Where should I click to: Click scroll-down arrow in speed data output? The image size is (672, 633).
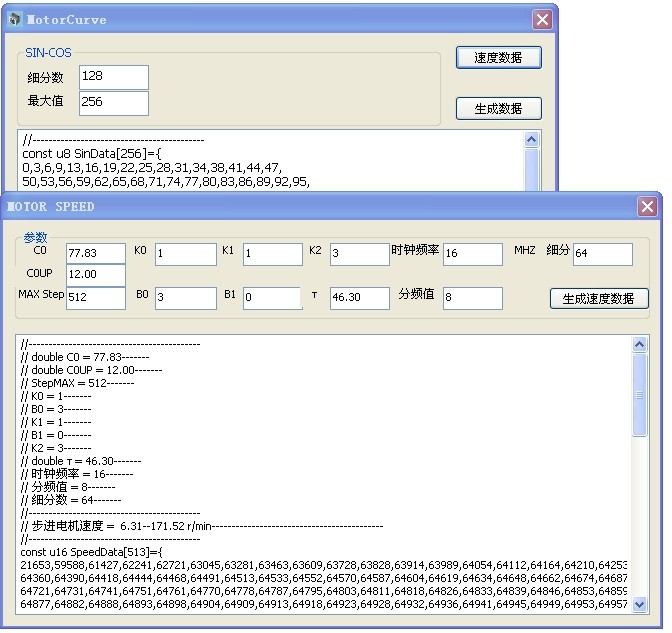tap(639, 604)
